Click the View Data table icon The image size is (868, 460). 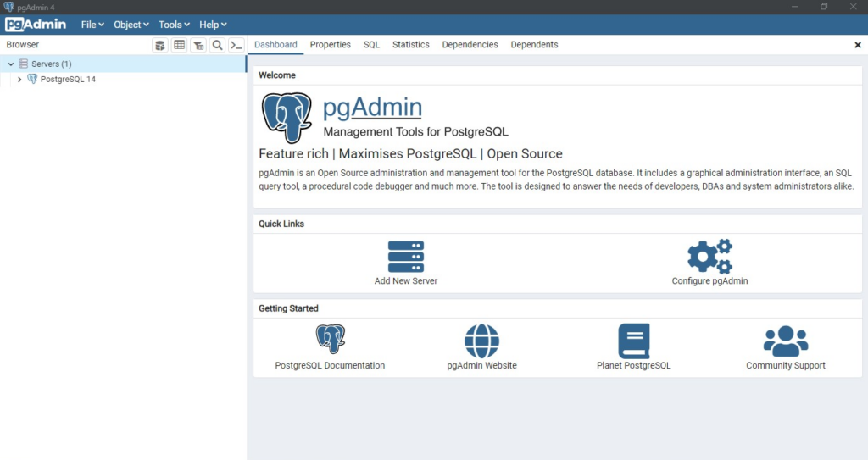[180, 45]
